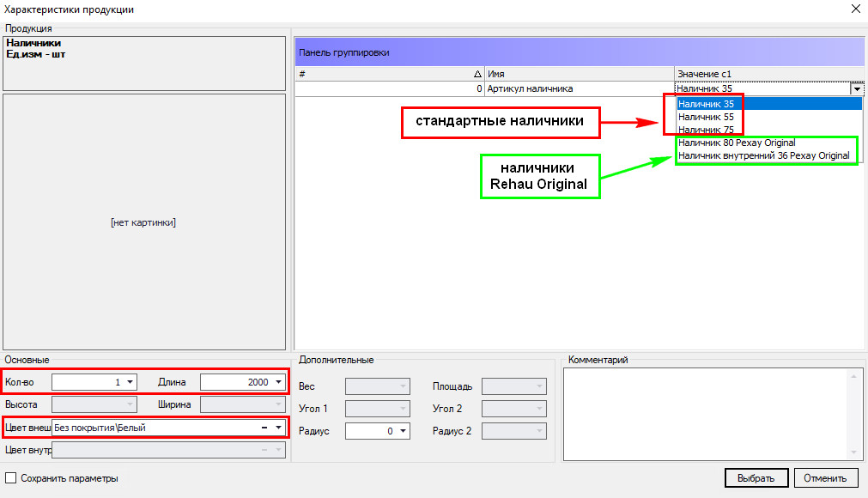This screenshot has height=498, width=868.
Task: Click the Наличники product title text
Action: (x=33, y=43)
